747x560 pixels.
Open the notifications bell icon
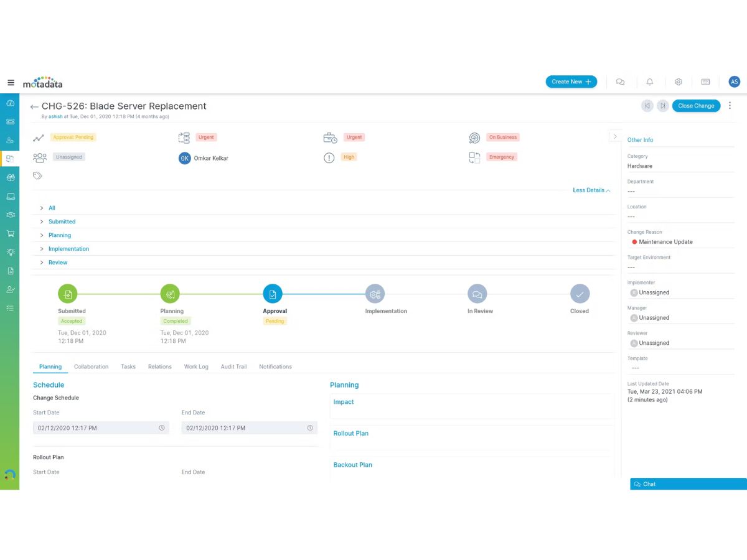(650, 82)
